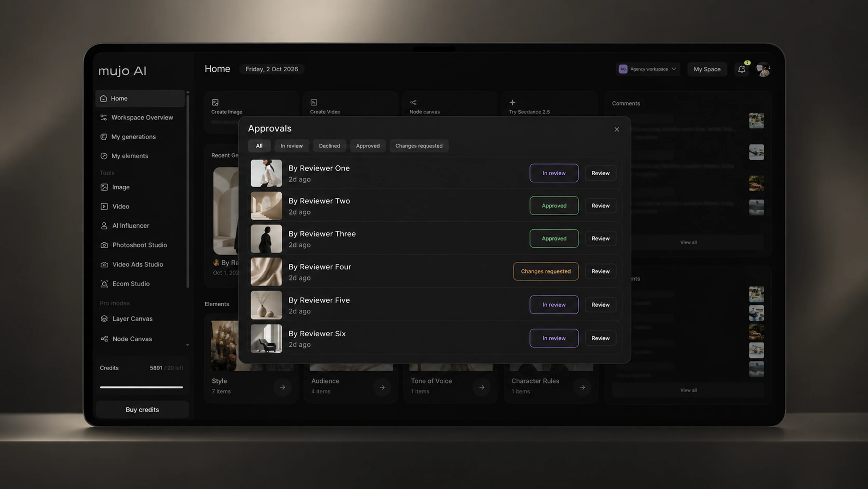Open Reviewer Five's vase thumbnail
The height and width of the screenshot is (489, 868).
(x=266, y=305)
